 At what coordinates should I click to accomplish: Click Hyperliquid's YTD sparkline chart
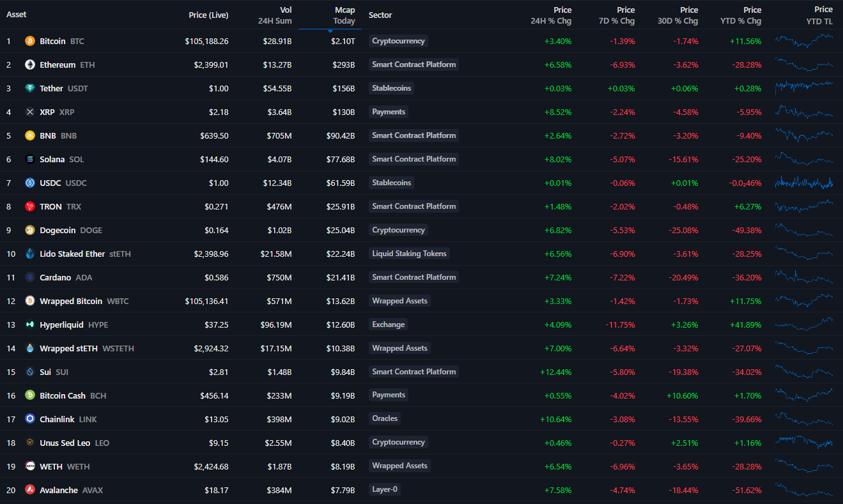pos(804,325)
